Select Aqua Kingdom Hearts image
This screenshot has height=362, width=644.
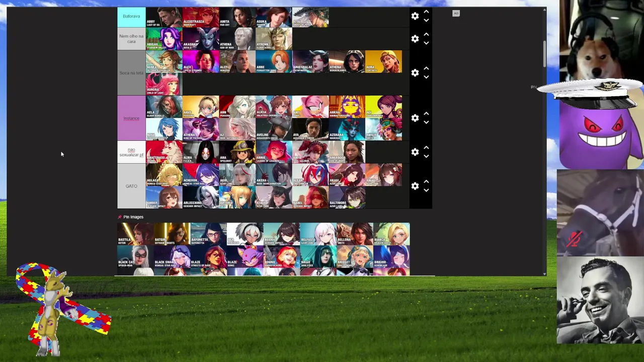pos(164,129)
